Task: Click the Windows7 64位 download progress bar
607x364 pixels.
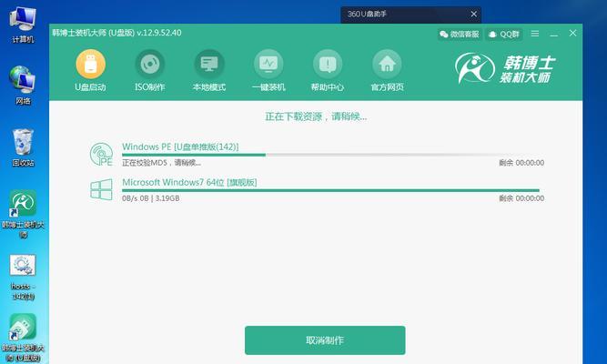Action: (x=330, y=190)
